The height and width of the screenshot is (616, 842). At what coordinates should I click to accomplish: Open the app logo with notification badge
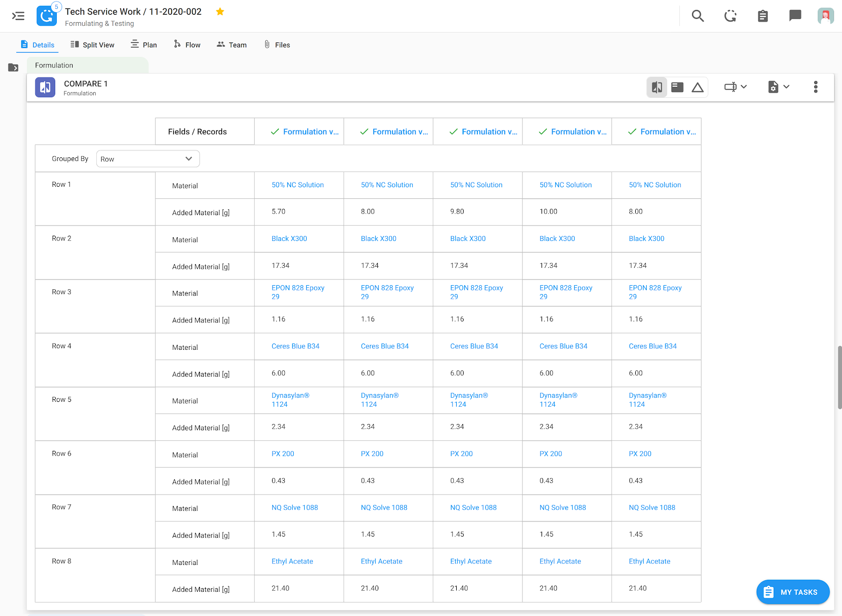(47, 15)
